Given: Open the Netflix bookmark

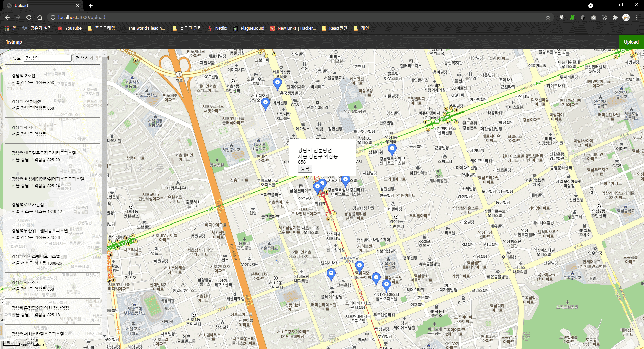Looking at the screenshot, I should point(217,28).
